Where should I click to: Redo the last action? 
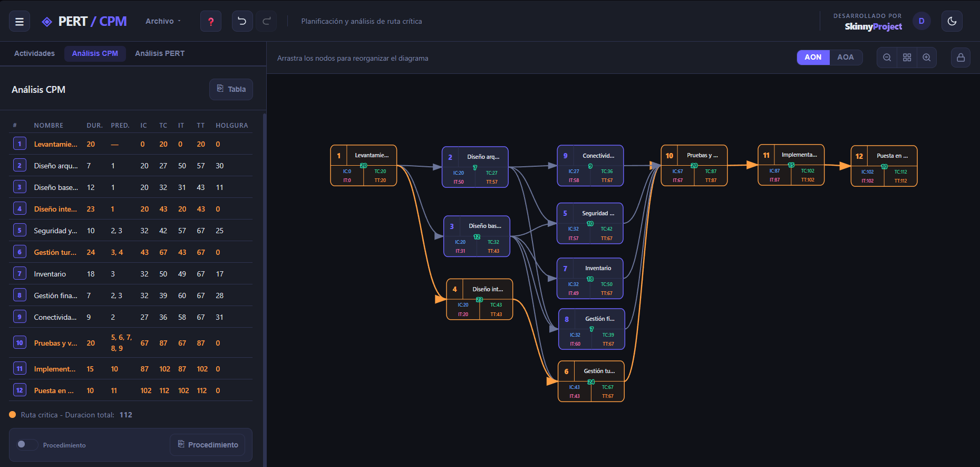pos(267,21)
